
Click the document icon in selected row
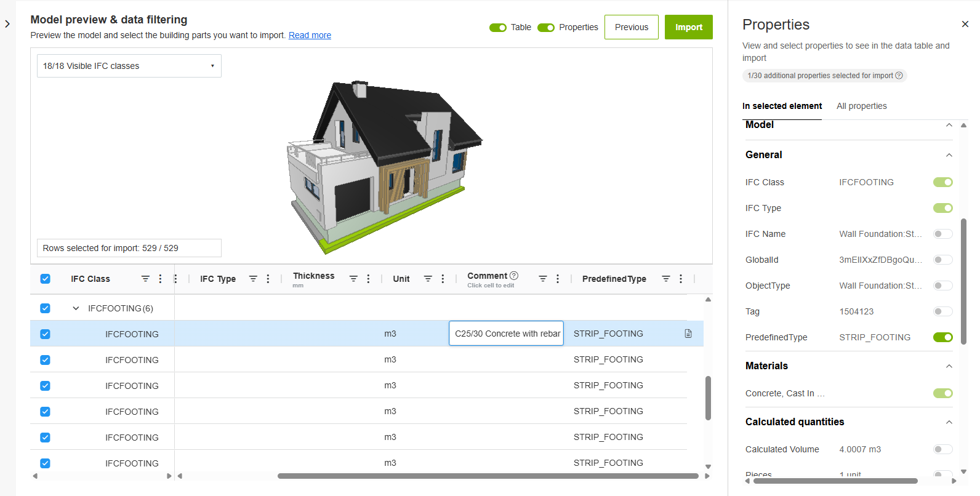pyautogui.click(x=688, y=334)
